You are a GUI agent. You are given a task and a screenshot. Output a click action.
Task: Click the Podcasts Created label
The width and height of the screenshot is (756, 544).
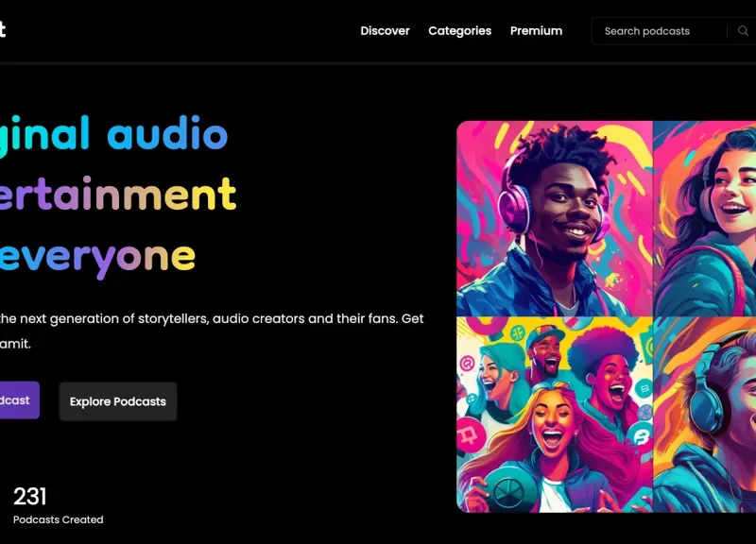point(58,519)
